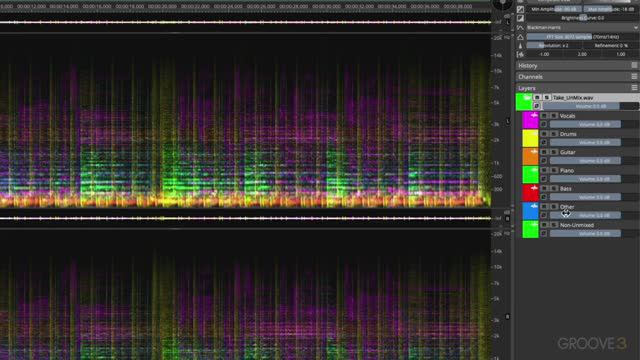This screenshot has width=640, height=360.
Task: Click the window type icon beside Blackman-Harris
Action: tap(520, 27)
